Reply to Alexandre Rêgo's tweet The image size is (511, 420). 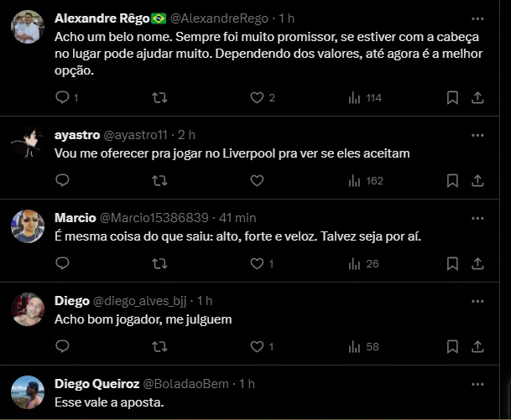[62, 98]
